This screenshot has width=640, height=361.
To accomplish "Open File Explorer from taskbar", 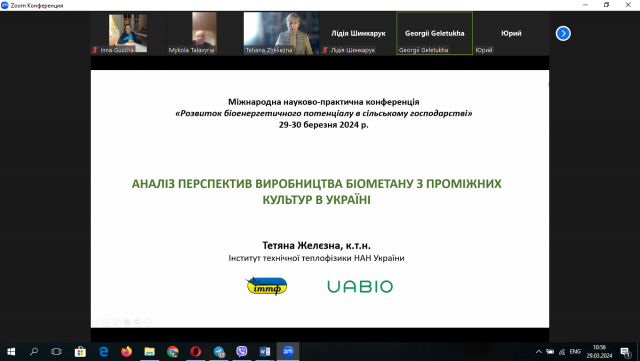I will (x=149, y=352).
